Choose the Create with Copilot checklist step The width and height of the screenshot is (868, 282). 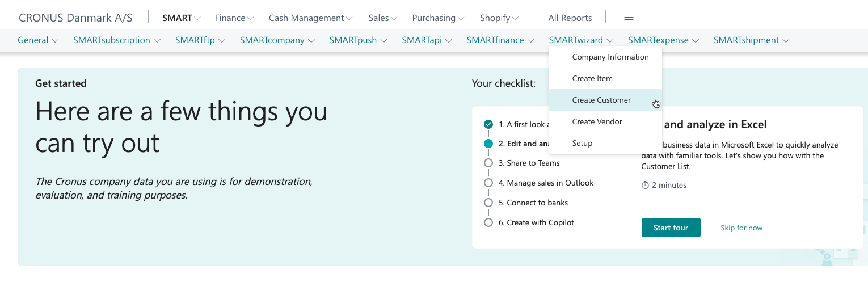[x=536, y=222]
